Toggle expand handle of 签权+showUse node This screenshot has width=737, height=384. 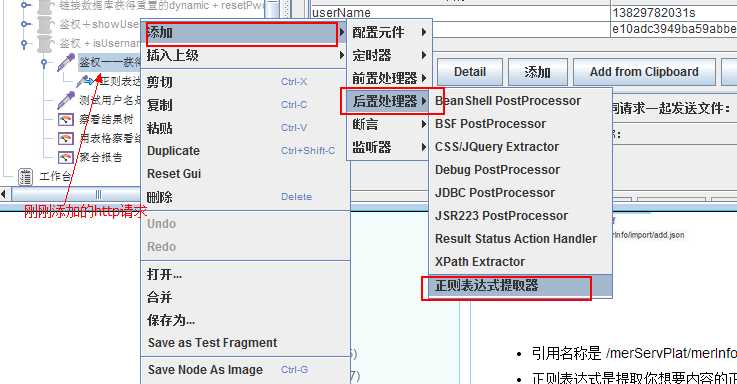click(x=25, y=24)
